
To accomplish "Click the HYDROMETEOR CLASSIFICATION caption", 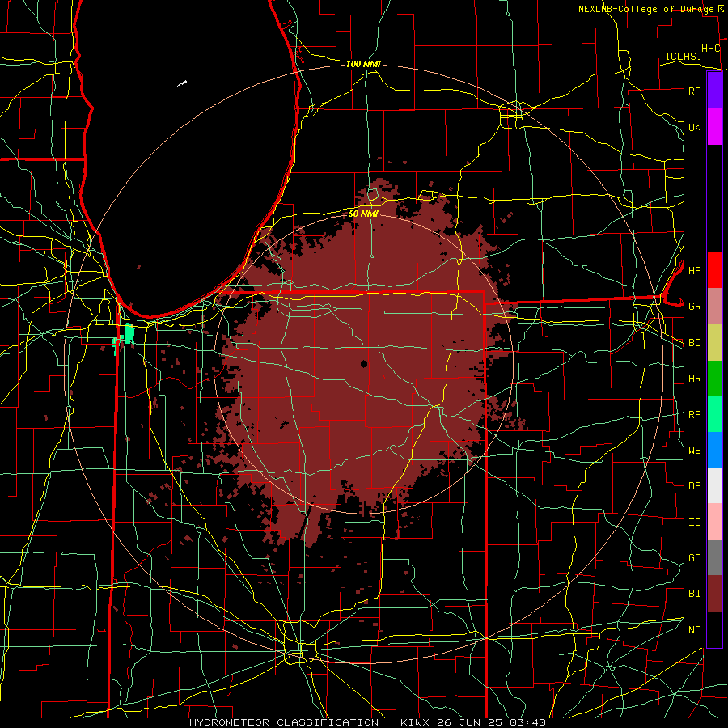I will (x=284, y=722).
